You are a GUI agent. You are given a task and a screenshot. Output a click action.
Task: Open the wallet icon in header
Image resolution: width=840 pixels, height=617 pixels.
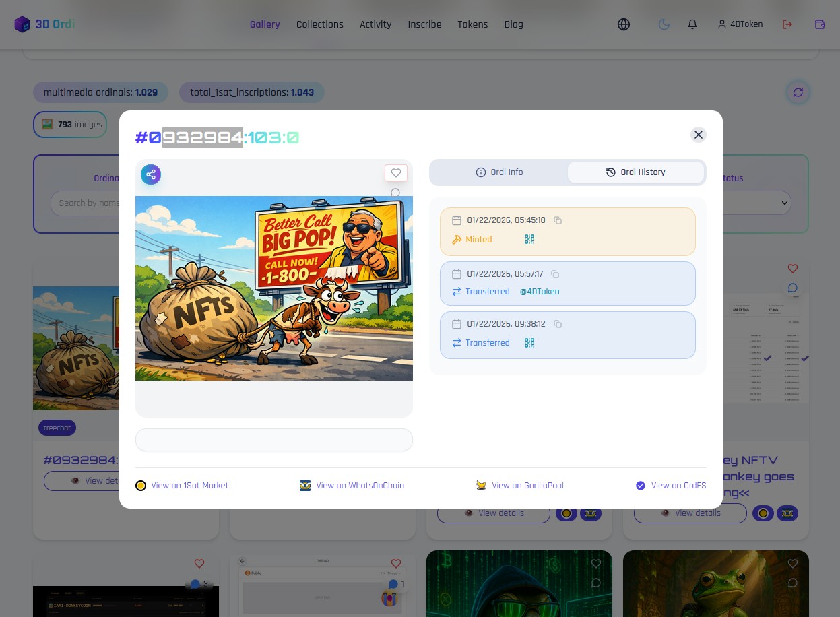pos(820,24)
